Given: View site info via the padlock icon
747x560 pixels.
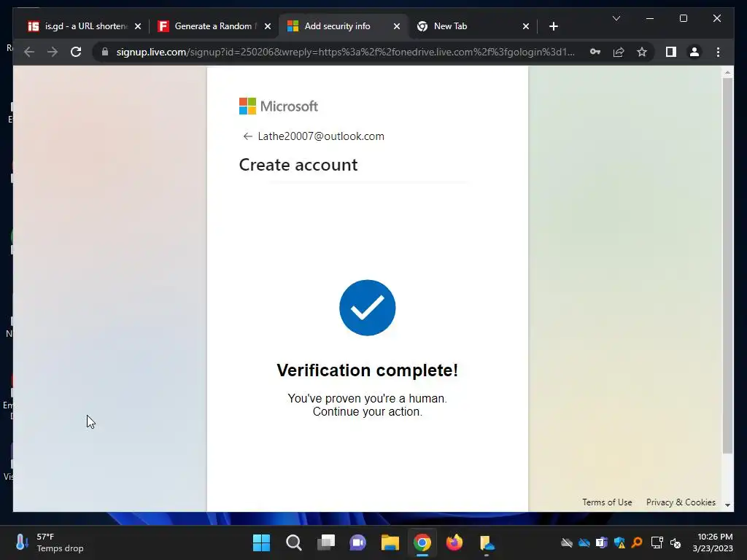Looking at the screenshot, I should pyautogui.click(x=105, y=52).
